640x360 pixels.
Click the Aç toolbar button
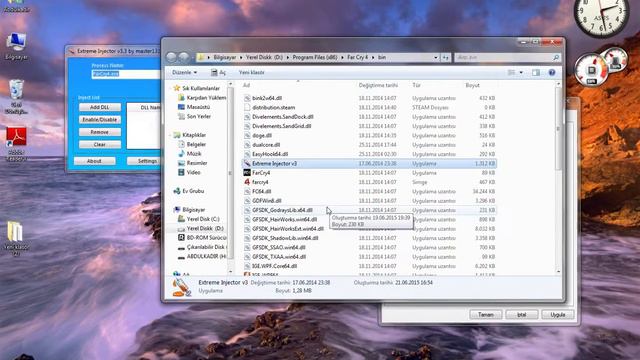pos(218,72)
